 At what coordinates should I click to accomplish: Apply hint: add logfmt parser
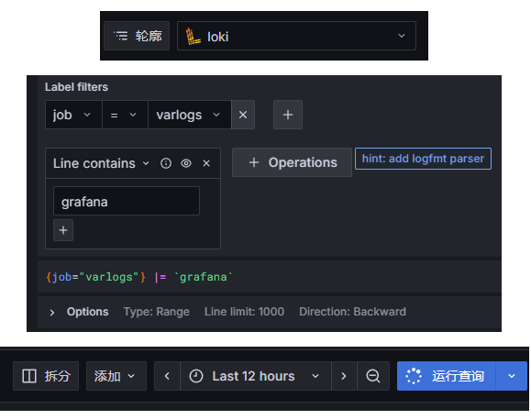(423, 159)
